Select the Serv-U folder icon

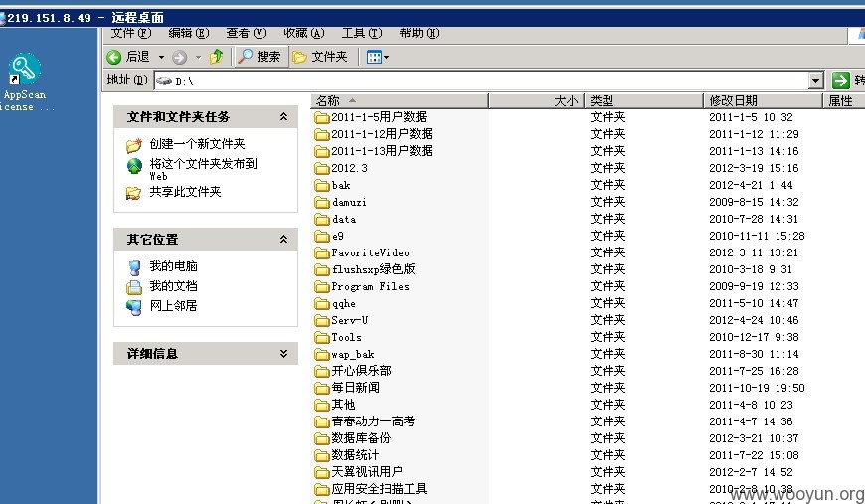(x=321, y=320)
